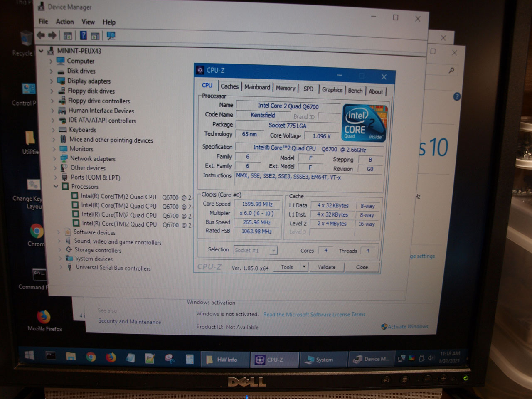Open the Help menu in Device Manager
This screenshot has height=399, width=532.
click(x=109, y=22)
